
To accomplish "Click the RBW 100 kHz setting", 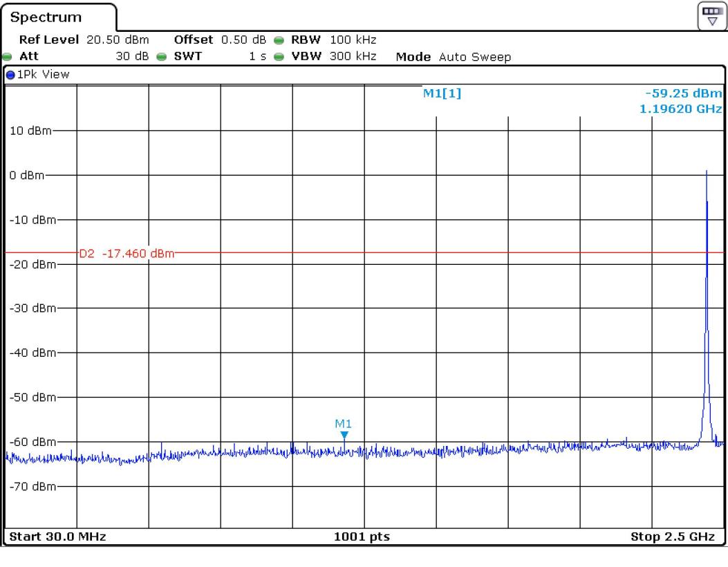I will [333, 40].
